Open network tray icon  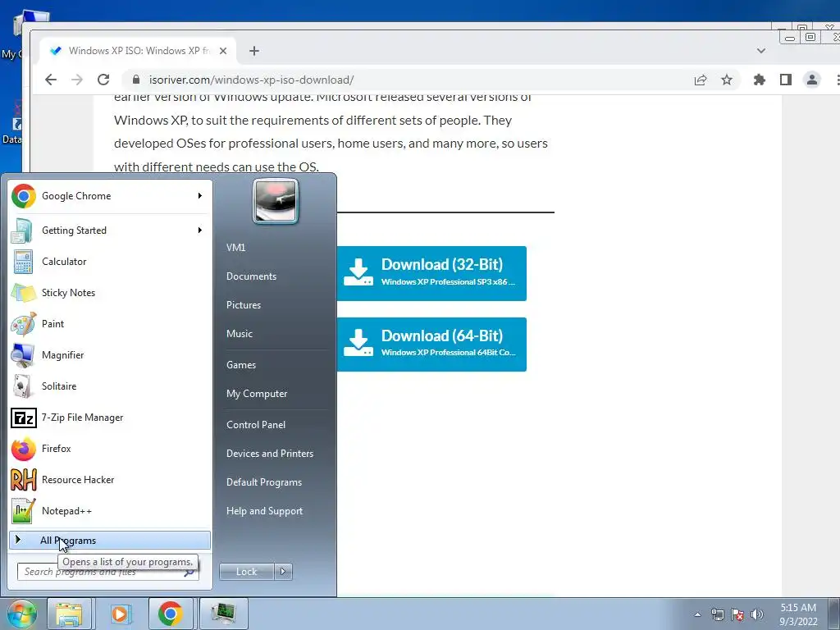[717, 614]
